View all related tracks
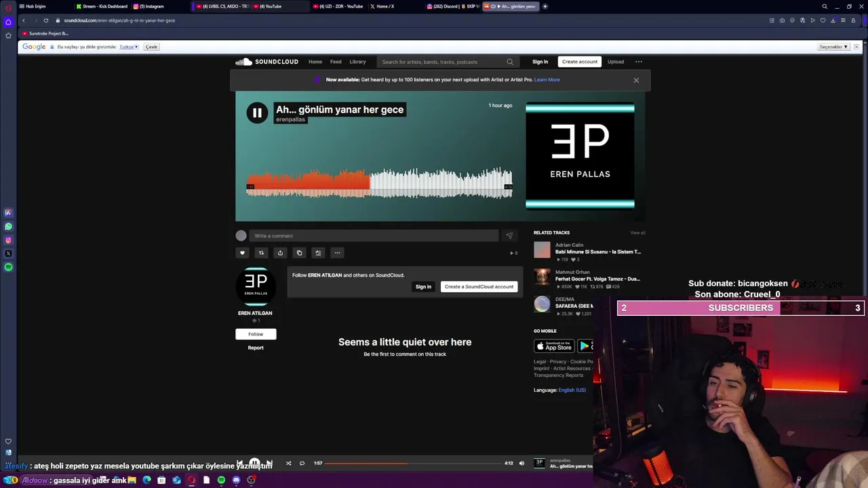This screenshot has width=868, height=488. pyautogui.click(x=637, y=233)
